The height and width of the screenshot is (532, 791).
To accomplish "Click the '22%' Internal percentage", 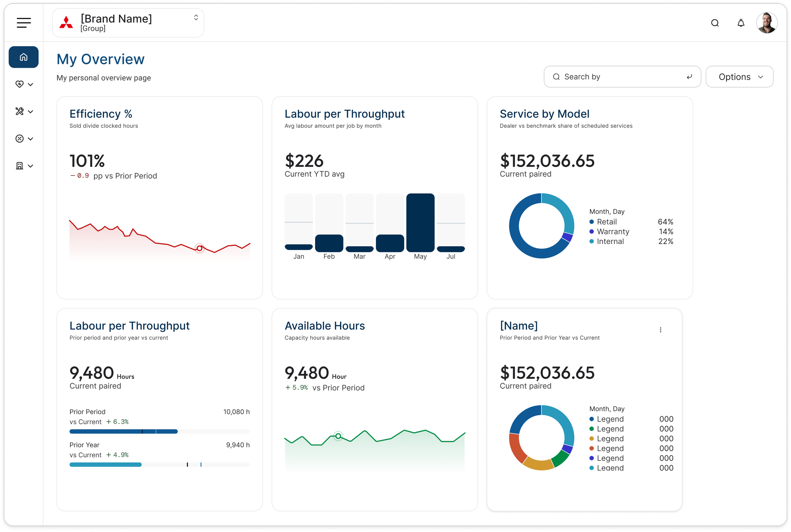I will [x=665, y=241].
